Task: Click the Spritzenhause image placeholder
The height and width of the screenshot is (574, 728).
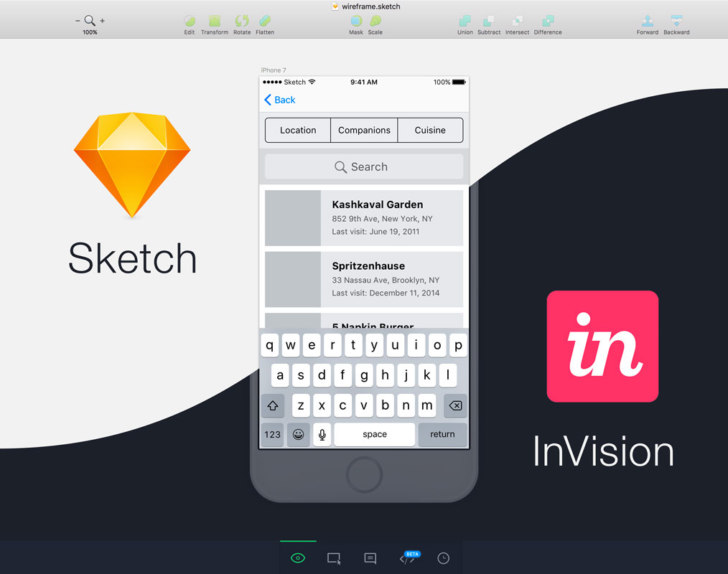Action: [x=293, y=279]
